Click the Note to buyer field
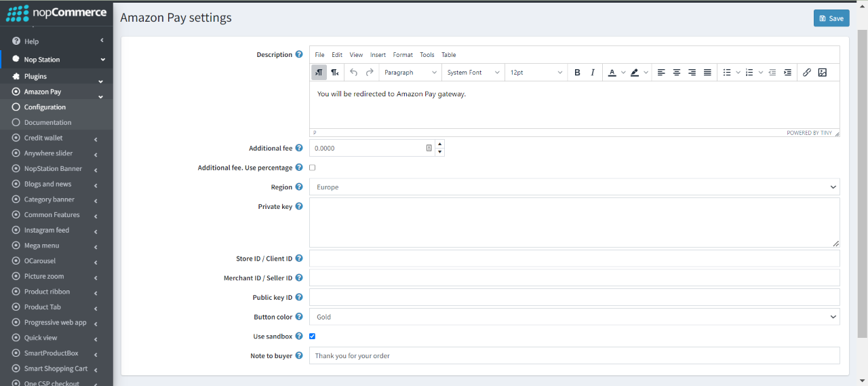The width and height of the screenshot is (868, 386). [574, 355]
